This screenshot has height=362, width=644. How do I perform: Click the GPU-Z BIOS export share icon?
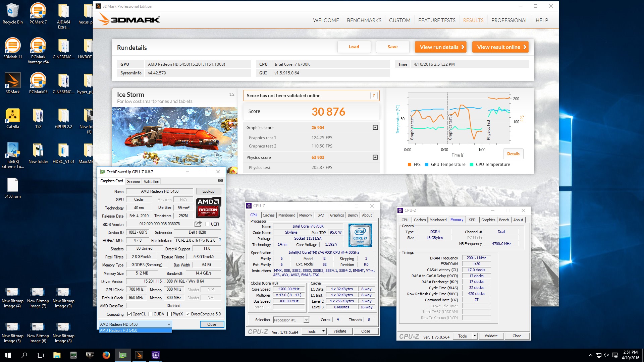coord(198,224)
